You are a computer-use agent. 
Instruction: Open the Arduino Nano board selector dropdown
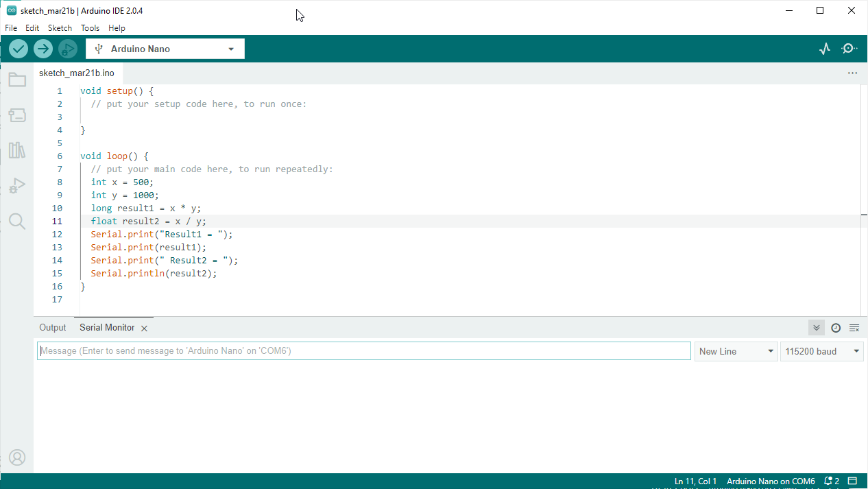click(x=165, y=49)
